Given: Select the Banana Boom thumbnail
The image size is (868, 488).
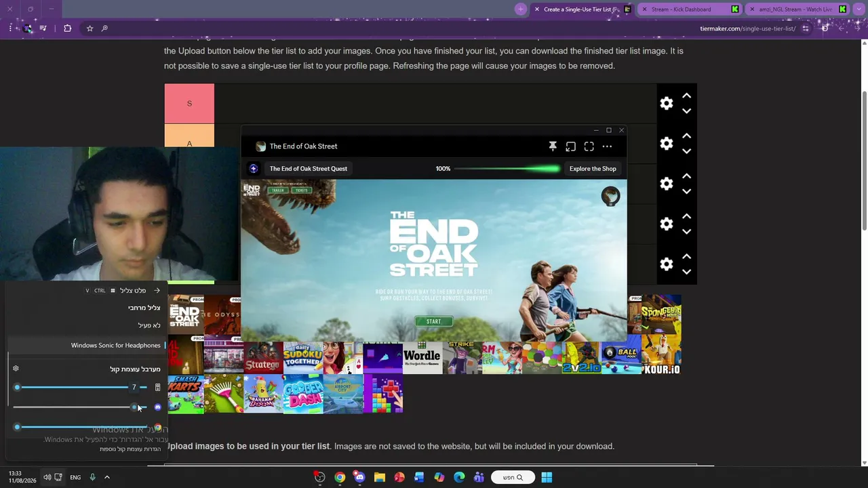Looking at the screenshot, I should click(x=263, y=395).
